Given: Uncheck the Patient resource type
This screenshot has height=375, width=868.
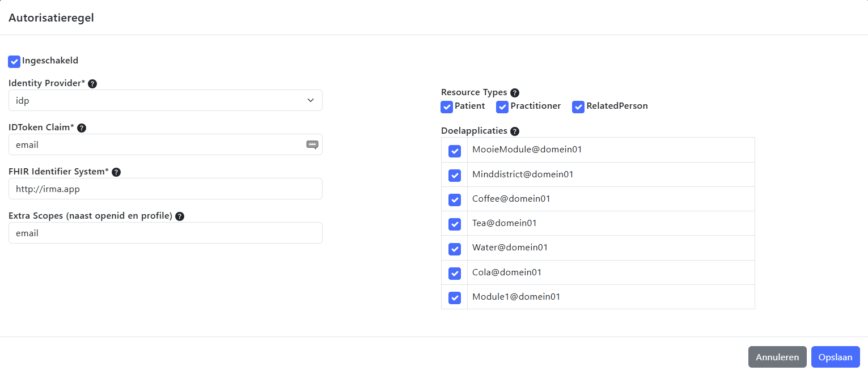Looking at the screenshot, I should [x=447, y=106].
